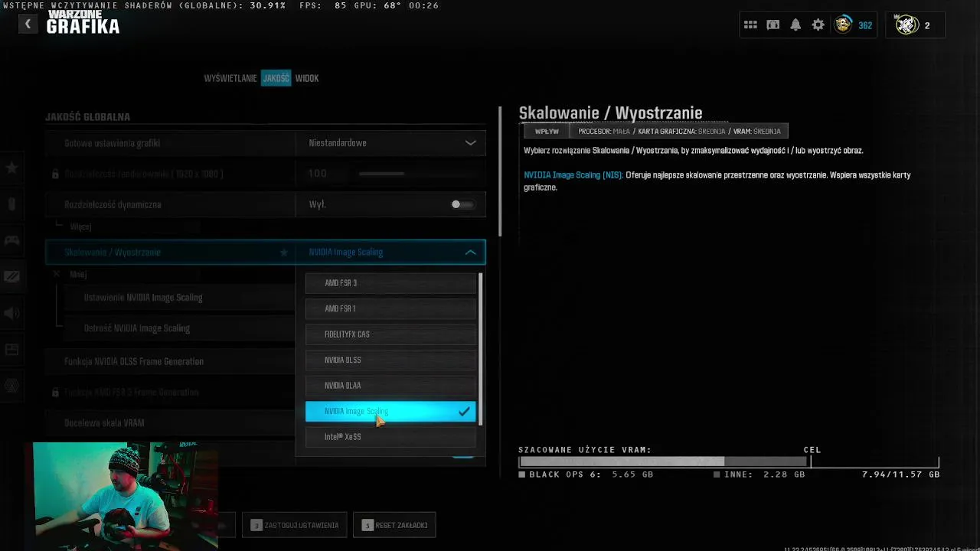Choose AMD FSR 1 option
980x551 pixels.
tap(390, 308)
